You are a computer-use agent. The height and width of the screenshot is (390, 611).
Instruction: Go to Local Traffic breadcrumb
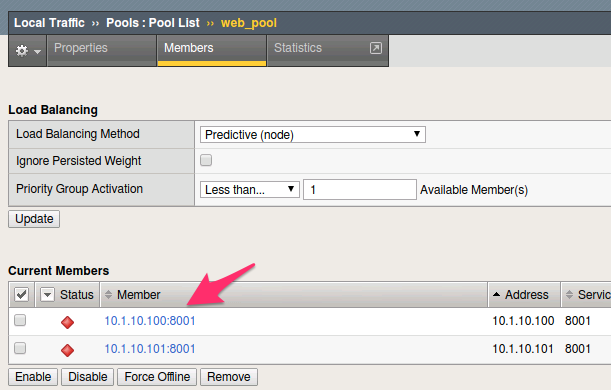[x=49, y=23]
